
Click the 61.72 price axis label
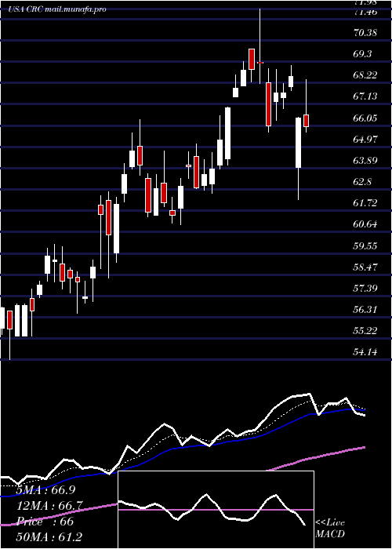366,202
